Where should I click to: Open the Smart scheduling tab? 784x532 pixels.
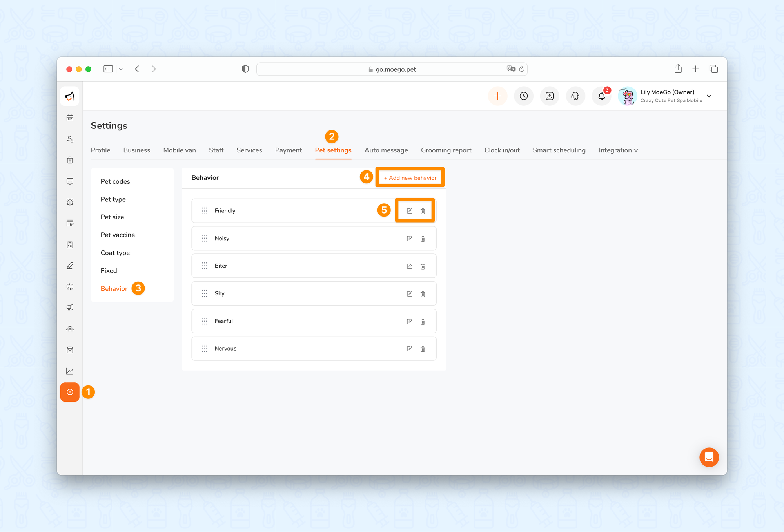point(559,150)
